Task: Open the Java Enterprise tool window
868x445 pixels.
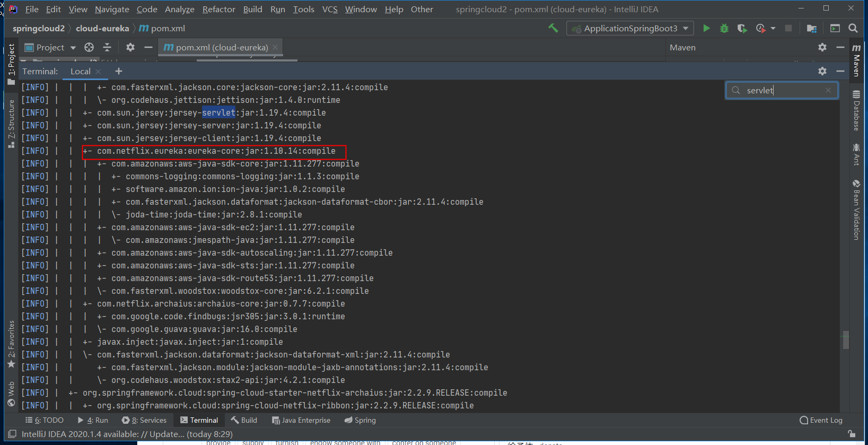Action: (x=301, y=420)
